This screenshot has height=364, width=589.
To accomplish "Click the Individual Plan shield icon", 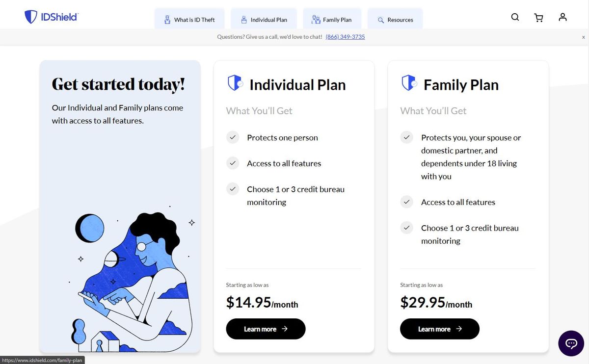I will pos(235,83).
